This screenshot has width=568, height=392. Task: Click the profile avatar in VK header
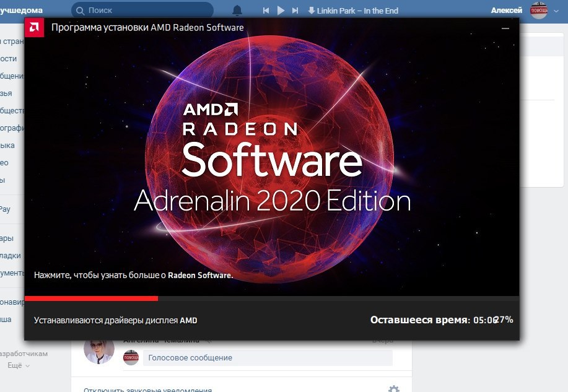point(539,10)
